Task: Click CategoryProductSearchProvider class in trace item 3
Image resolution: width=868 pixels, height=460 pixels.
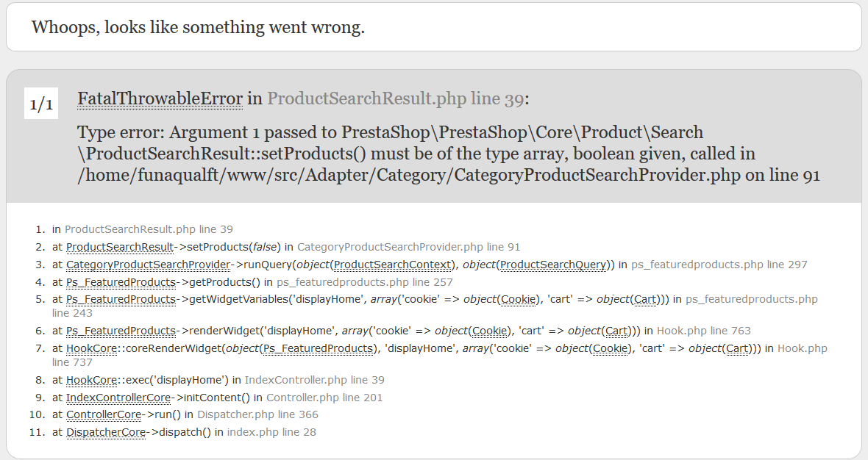Action: 149,265
